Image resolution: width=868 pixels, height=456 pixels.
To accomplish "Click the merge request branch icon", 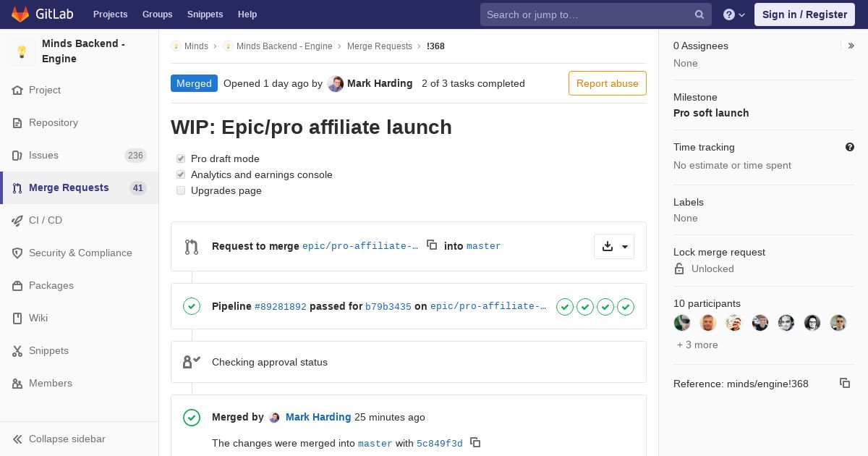I will click(192, 247).
